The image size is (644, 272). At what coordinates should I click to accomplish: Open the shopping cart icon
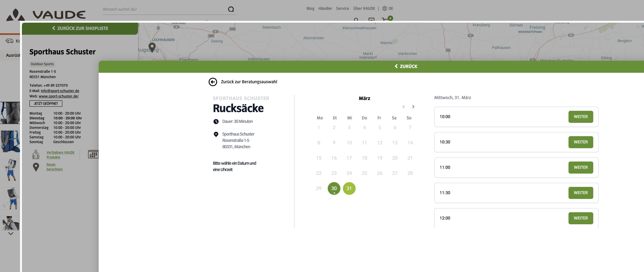click(387, 19)
